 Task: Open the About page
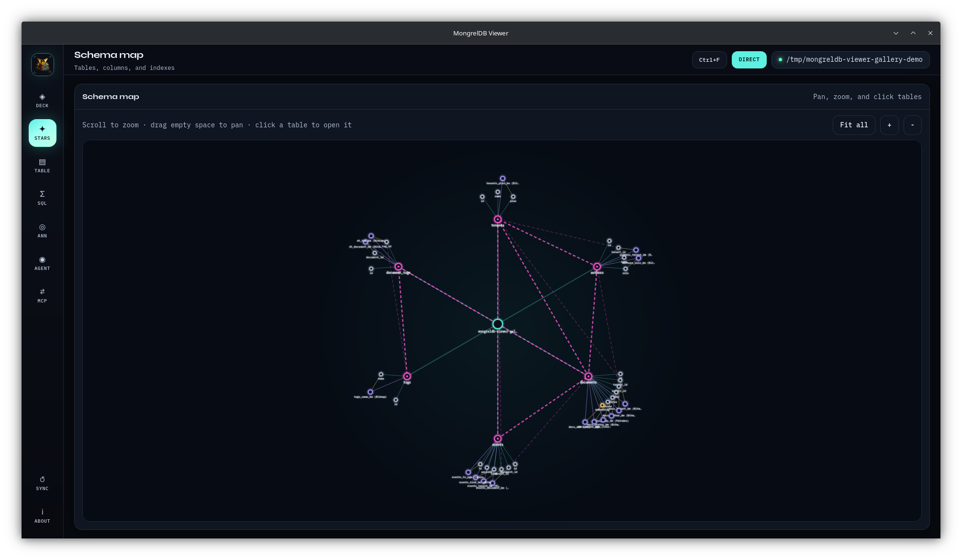pos(43,516)
